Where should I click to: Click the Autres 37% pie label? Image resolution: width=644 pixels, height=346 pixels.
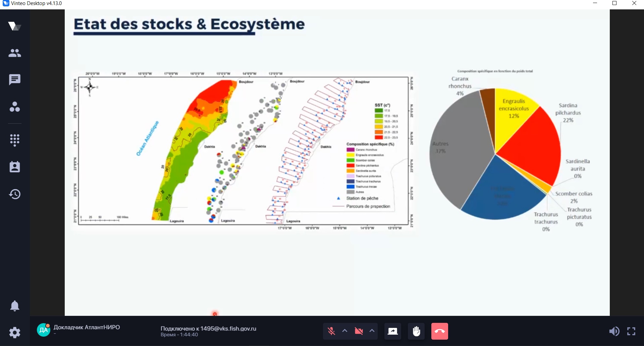coord(440,147)
